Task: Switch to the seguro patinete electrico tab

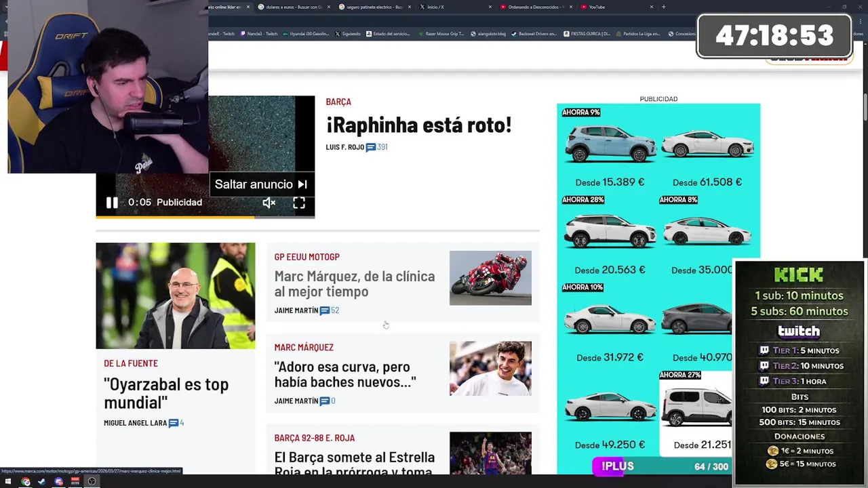Action: tap(374, 7)
